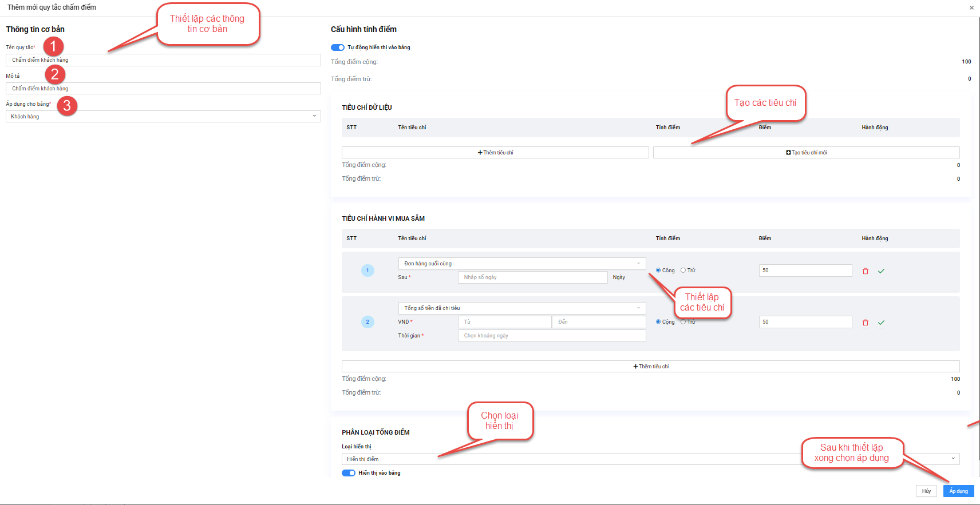
Task: Click 'Thêm tiêu chí' under 'Tiêu chí hành vi mua sắm'
Action: (x=651, y=367)
